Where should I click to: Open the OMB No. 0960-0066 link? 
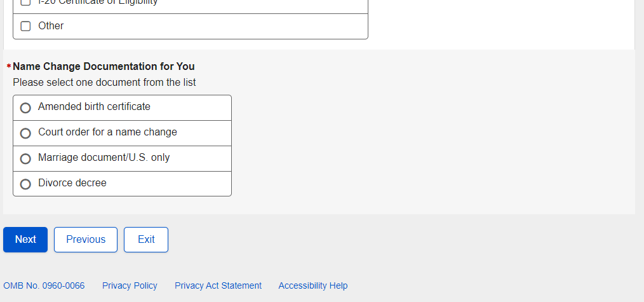44,286
